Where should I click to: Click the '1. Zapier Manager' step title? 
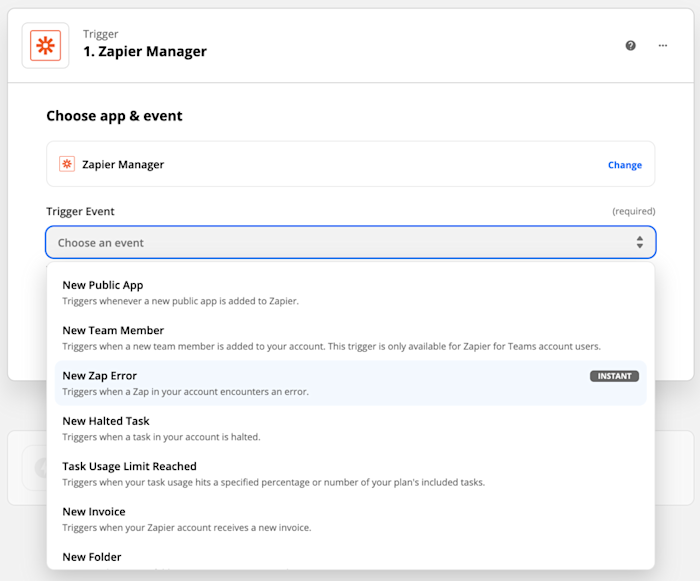(145, 51)
